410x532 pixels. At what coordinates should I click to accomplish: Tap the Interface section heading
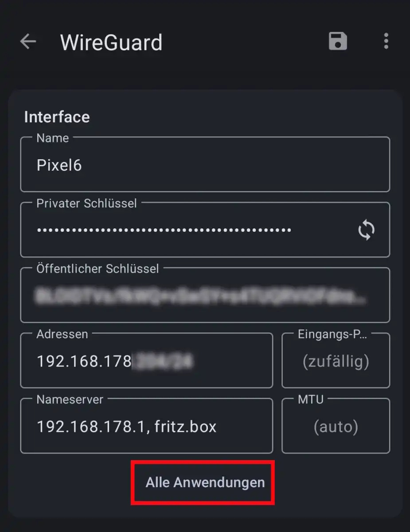57,117
